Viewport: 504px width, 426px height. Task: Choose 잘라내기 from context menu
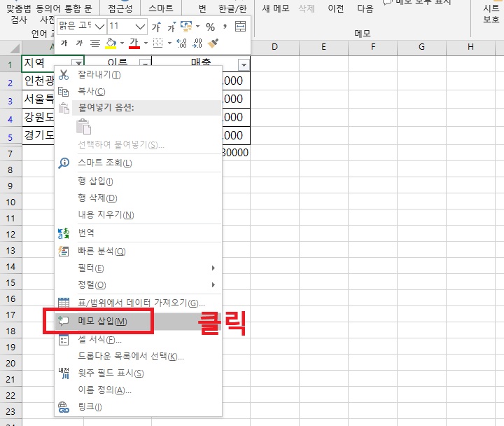pyautogui.click(x=138, y=75)
